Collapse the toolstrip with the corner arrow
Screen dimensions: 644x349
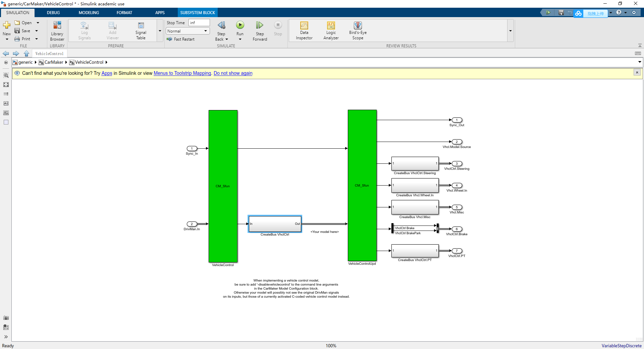pyautogui.click(x=640, y=45)
